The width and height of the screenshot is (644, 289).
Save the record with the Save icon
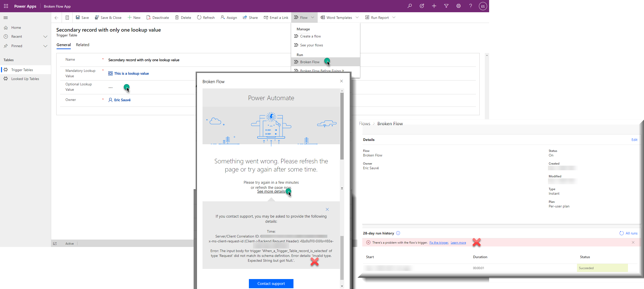coord(82,17)
